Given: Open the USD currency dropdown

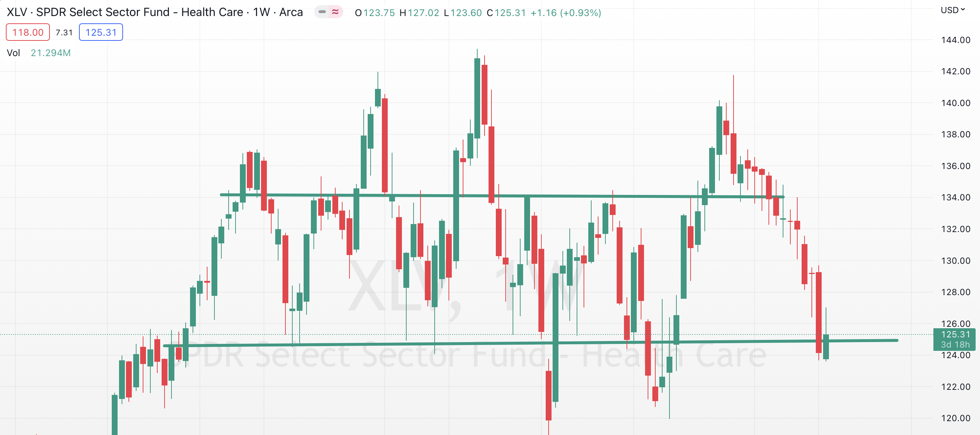Looking at the screenshot, I should (953, 10).
